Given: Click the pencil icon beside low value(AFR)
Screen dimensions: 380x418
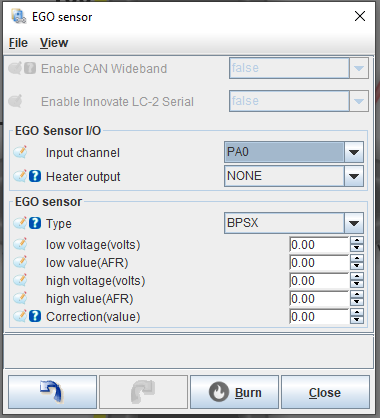Looking at the screenshot, I should (20, 262).
